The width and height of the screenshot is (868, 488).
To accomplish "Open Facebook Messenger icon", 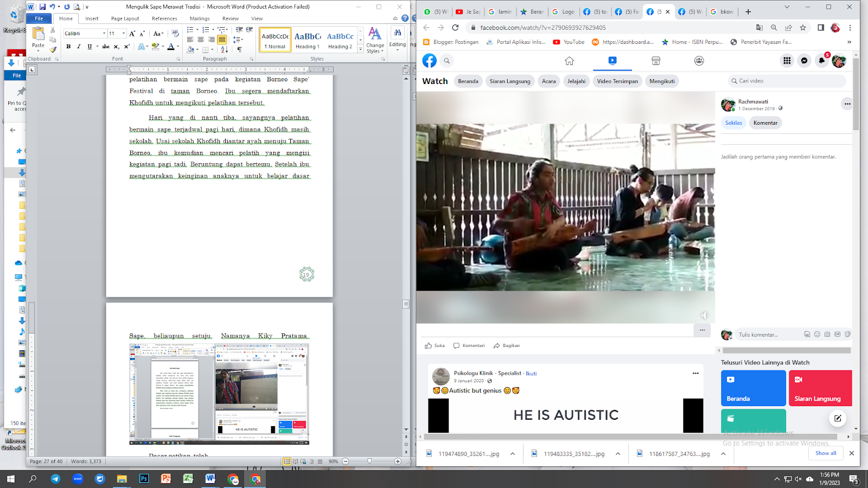I will tap(805, 61).
